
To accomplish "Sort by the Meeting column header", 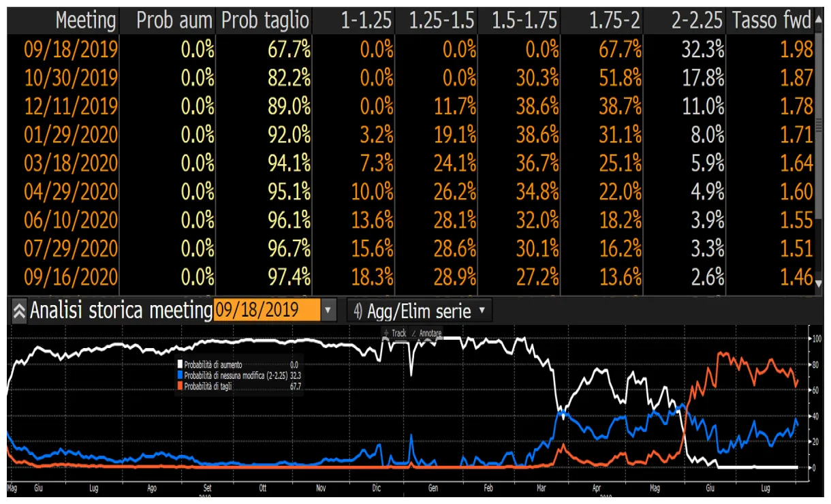I will point(85,21).
